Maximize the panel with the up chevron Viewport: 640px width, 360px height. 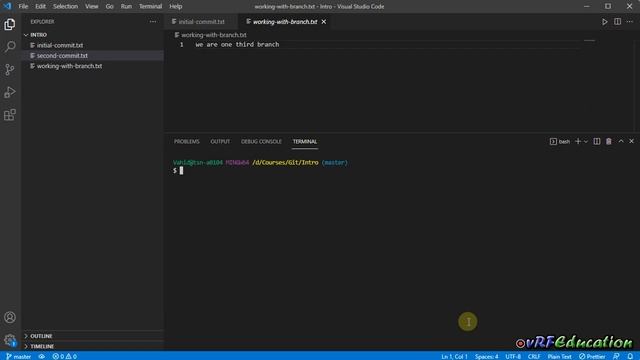click(x=621, y=141)
